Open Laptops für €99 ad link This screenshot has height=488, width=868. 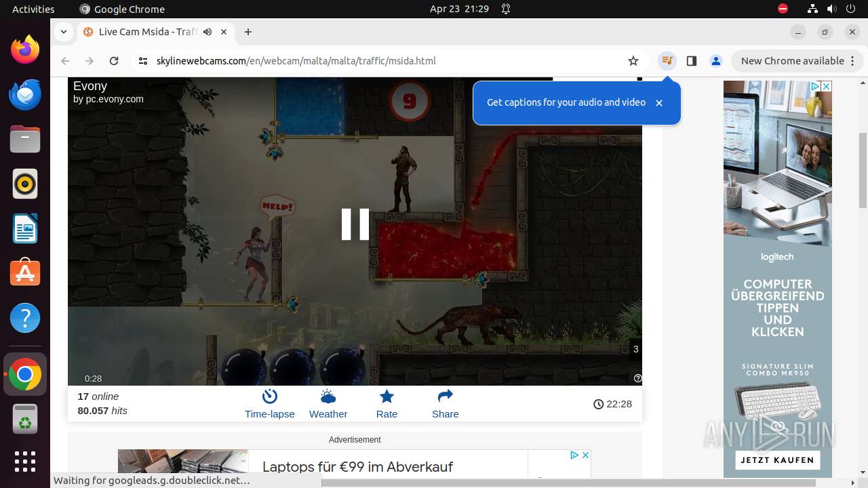(357, 466)
